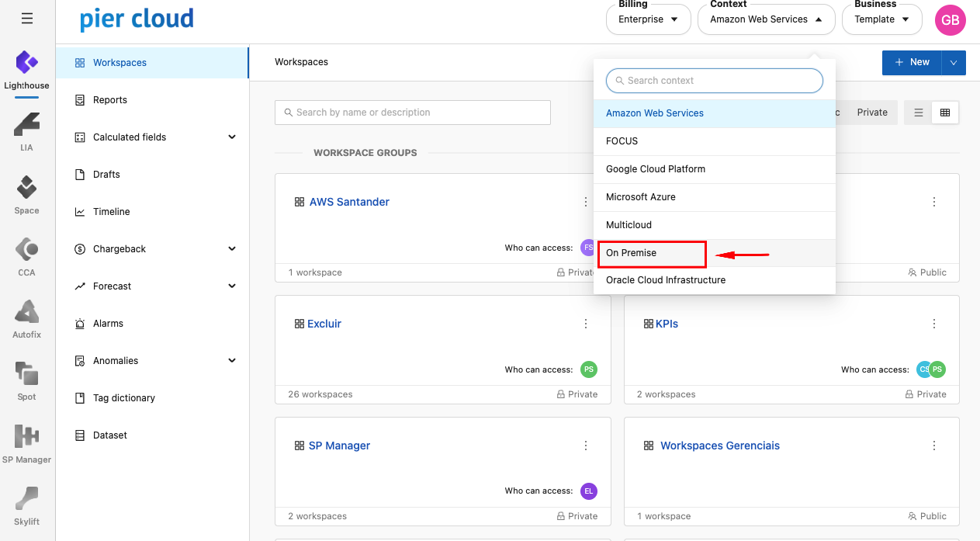980x541 pixels.
Task: Click the New button
Action: pos(912,62)
